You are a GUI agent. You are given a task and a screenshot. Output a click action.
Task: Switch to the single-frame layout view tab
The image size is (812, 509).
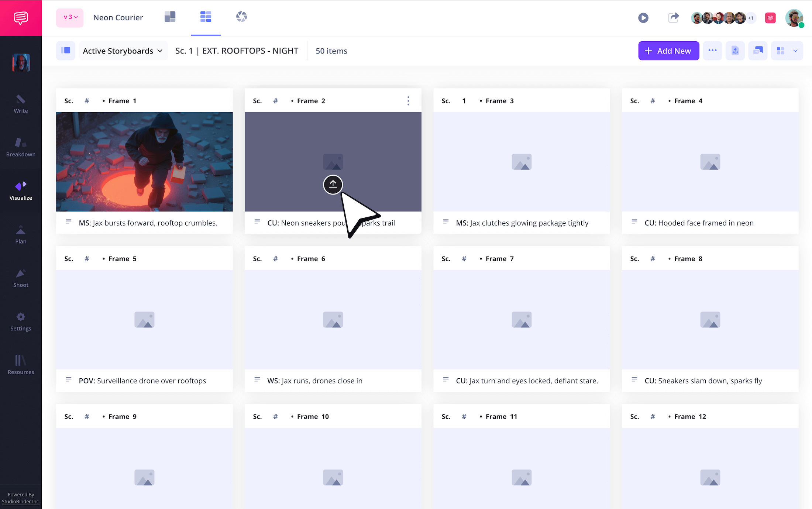170,17
